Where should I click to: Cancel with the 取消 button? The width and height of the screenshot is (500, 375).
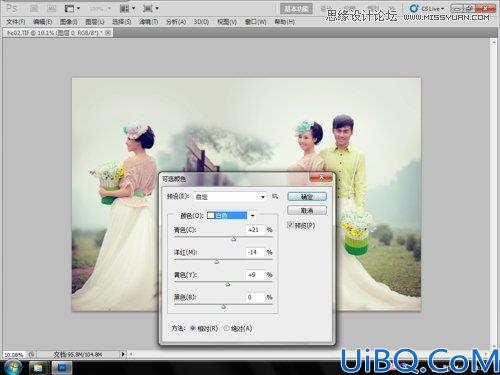(307, 211)
